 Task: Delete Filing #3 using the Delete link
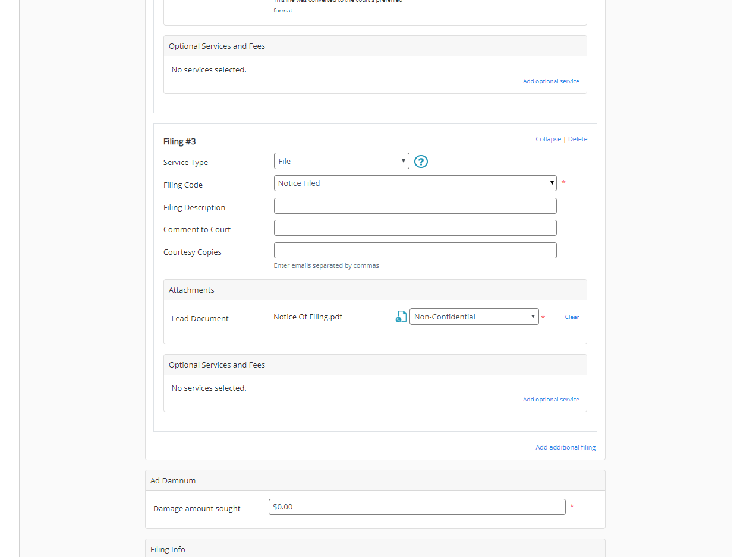coord(578,139)
